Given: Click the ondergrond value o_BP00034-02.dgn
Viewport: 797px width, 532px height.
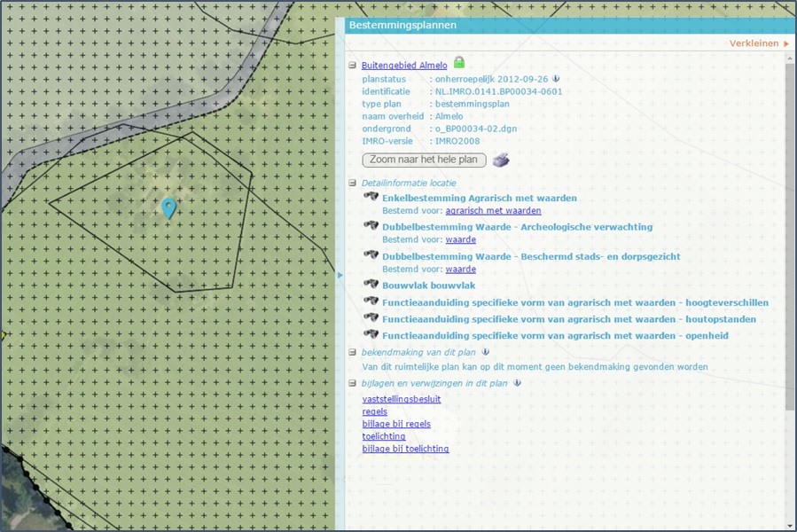Looking at the screenshot, I should pos(476,129).
